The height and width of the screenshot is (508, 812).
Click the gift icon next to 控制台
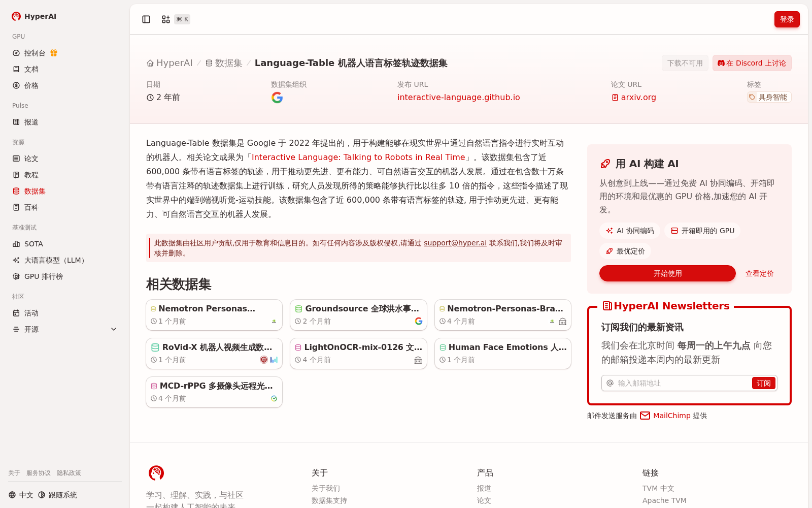[54, 53]
